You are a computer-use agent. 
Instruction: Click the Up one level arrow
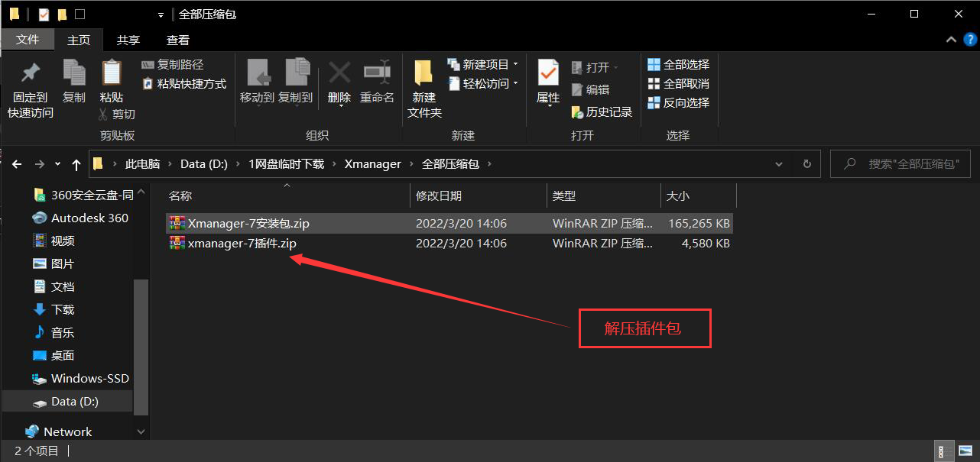pyautogui.click(x=76, y=164)
